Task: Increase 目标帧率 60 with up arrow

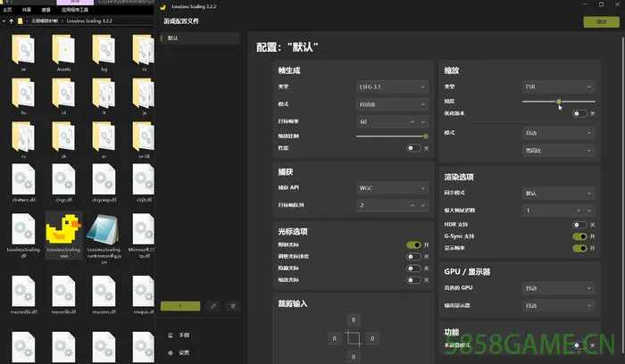Action: pos(412,122)
